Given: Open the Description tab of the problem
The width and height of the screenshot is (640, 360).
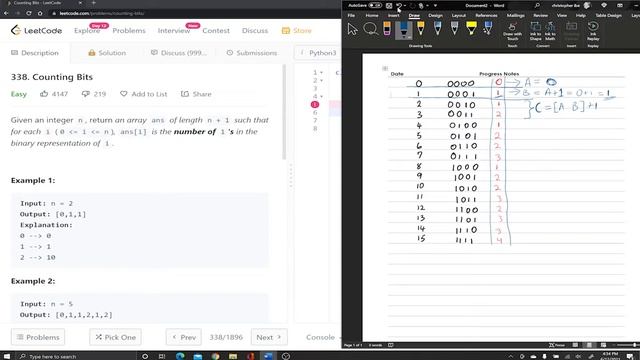Looking at the screenshot, I should tap(35, 53).
